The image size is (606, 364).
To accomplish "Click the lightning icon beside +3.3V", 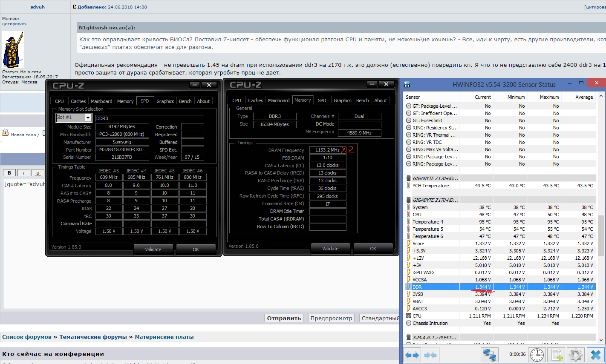I will (409, 251).
